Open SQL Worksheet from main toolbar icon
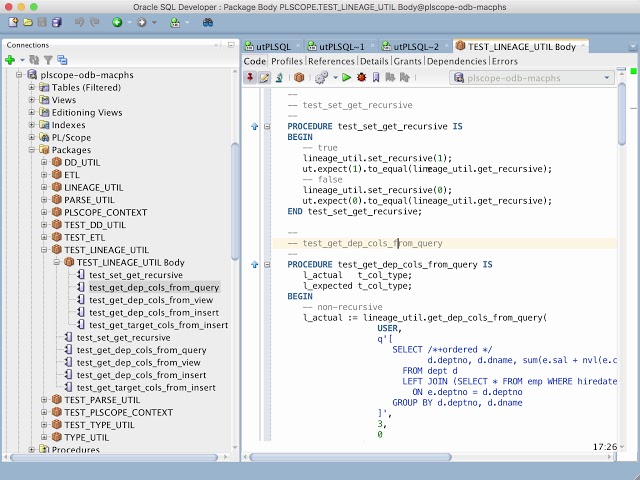Image resolution: width=640 pixels, height=480 pixels. [x=175, y=22]
